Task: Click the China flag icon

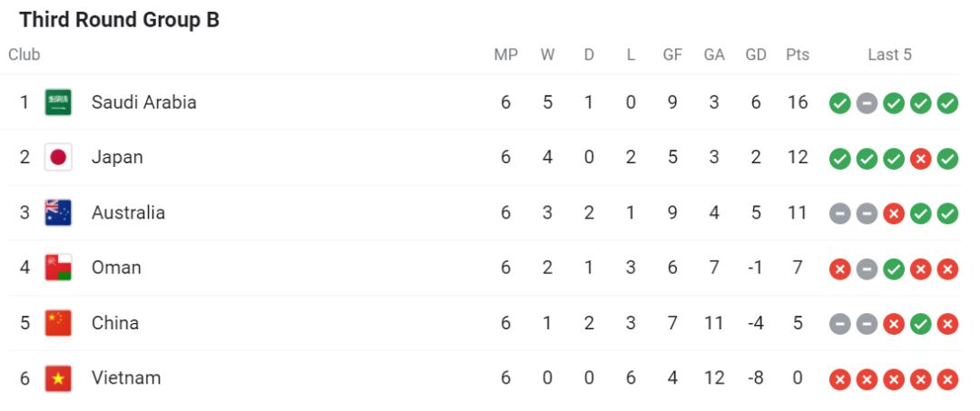Action: pyautogui.click(x=58, y=323)
